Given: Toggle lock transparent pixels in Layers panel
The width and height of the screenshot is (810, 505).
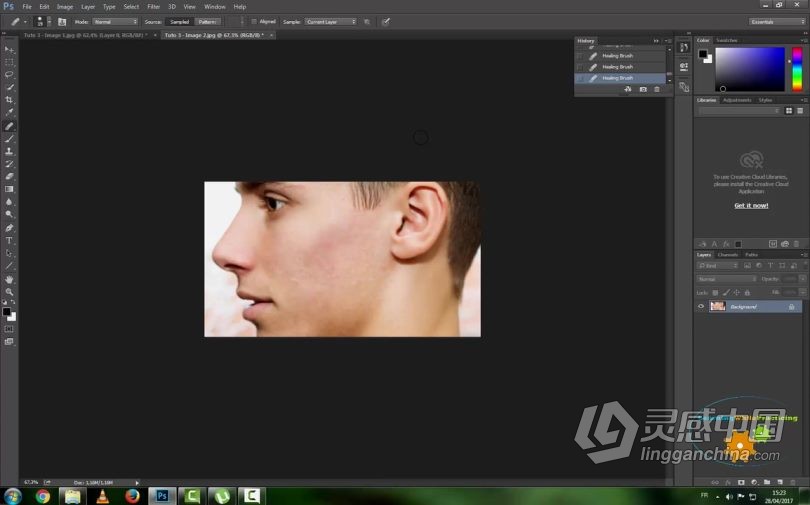Looking at the screenshot, I should click(715, 293).
